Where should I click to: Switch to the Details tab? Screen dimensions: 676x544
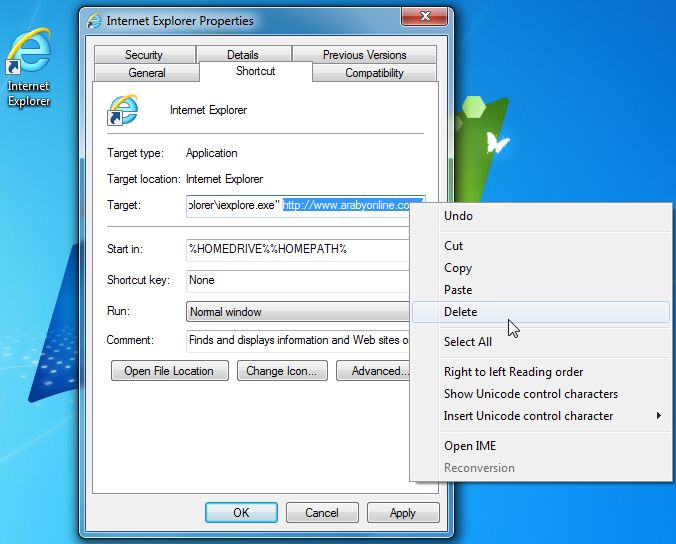click(243, 55)
